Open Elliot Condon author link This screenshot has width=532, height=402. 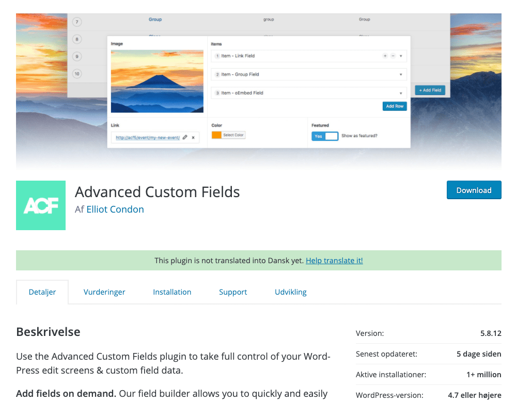tap(115, 210)
